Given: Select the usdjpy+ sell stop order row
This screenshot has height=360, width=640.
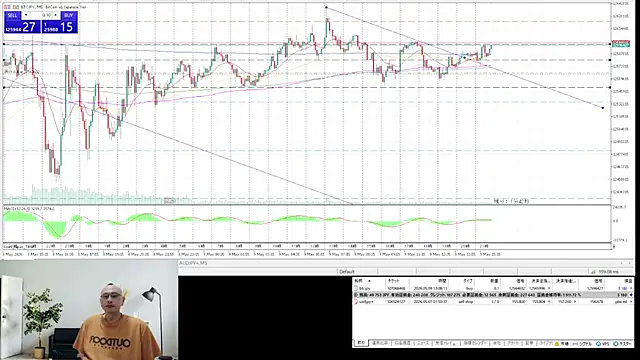Looking at the screenshot, I should click(x=493, y=302).
